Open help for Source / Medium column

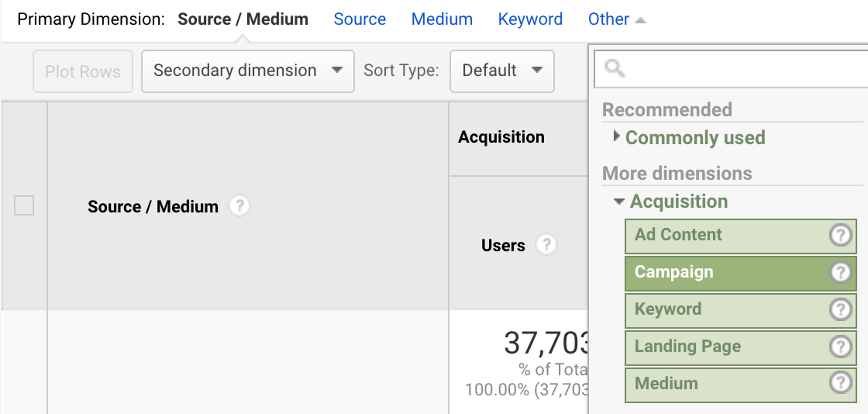(240, 206)
